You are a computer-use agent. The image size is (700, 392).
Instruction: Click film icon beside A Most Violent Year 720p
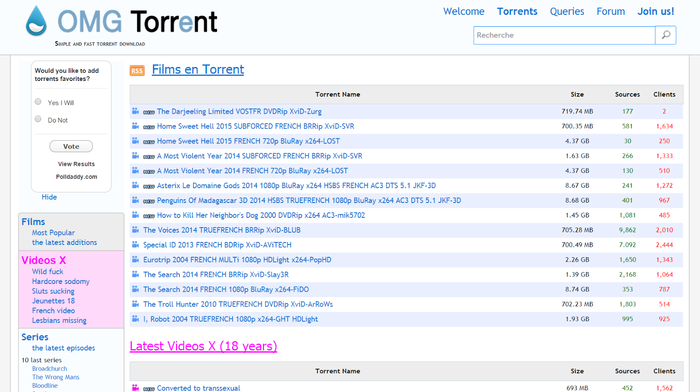point(135,171)
